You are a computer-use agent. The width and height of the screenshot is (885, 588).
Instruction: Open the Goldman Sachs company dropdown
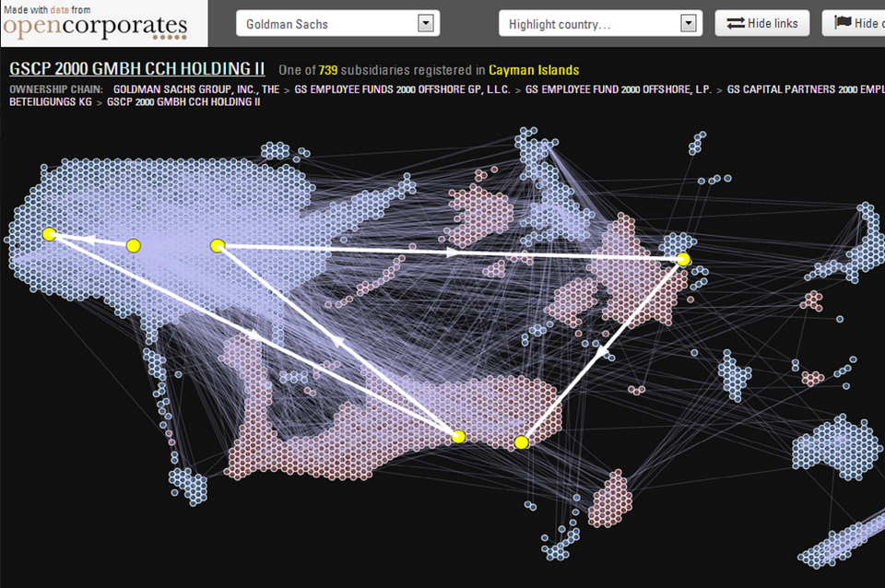pos(337,24)
